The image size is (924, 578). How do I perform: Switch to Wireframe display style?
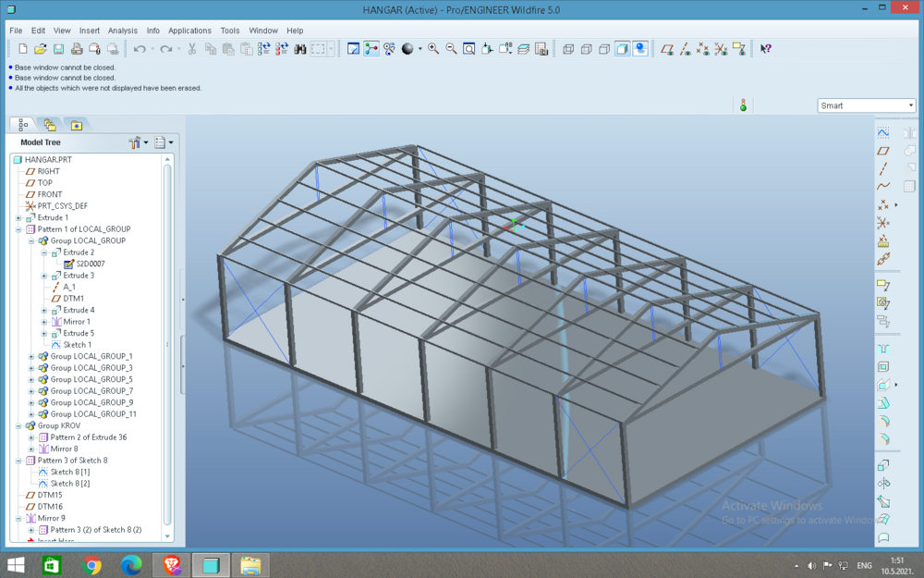click(x=568, y=49)
